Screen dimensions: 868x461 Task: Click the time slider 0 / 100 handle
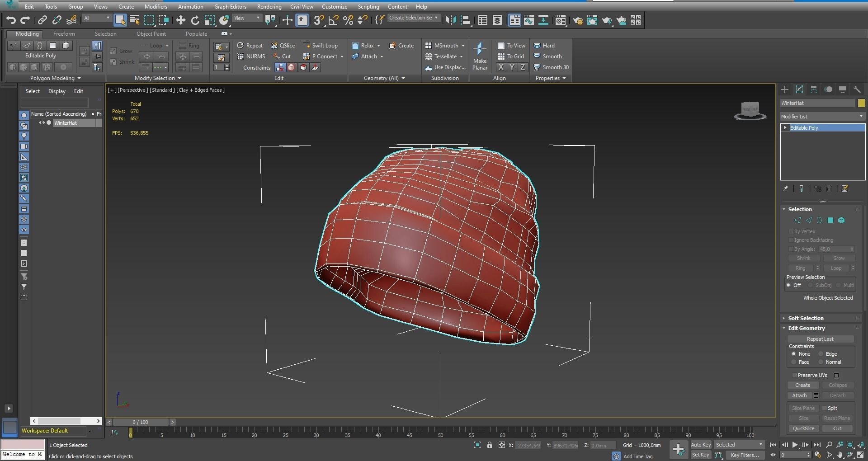click(x=140, y=422)
